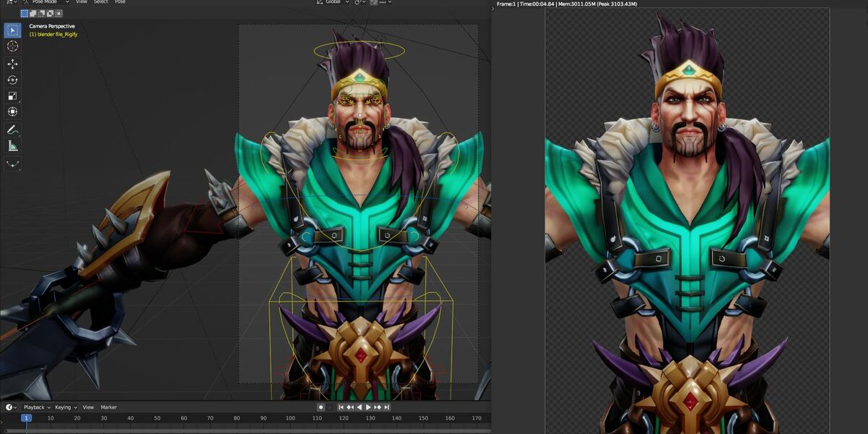Viewport: 868px width, 434px height.
Task: Open the timeline editor type menu
Action: (12, 407)
